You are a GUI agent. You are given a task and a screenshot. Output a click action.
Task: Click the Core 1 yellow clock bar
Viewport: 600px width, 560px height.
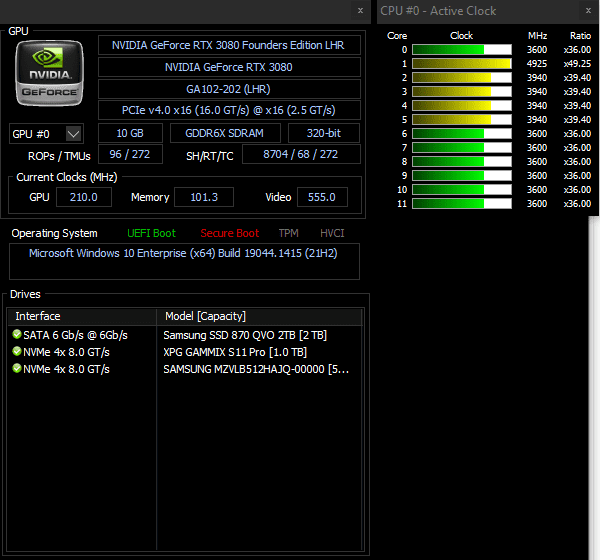click(462, 64)
